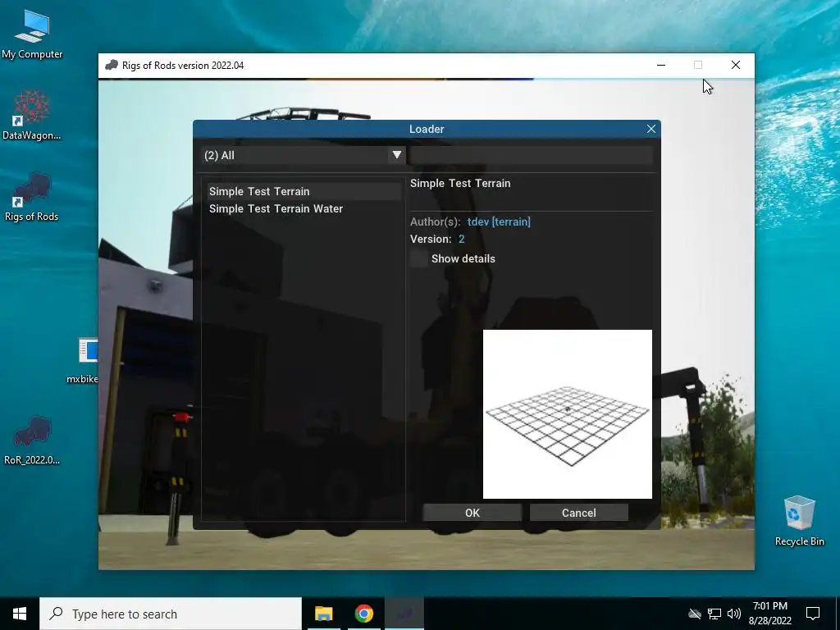Select Simple Test Terrain in the list

(304, 191)
